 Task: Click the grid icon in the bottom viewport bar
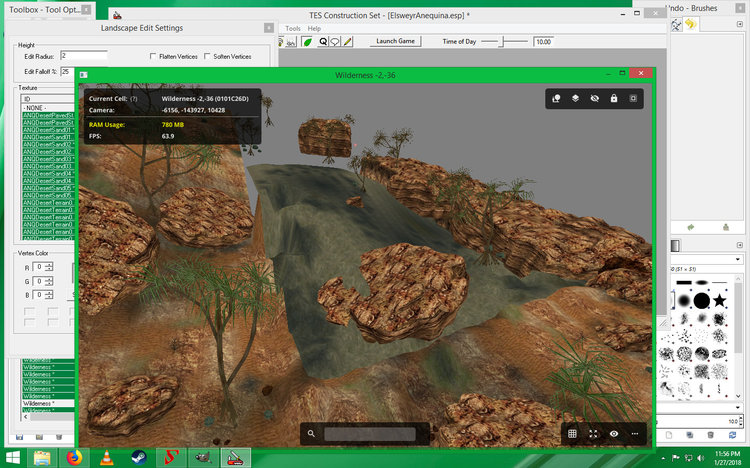(572, 434)
